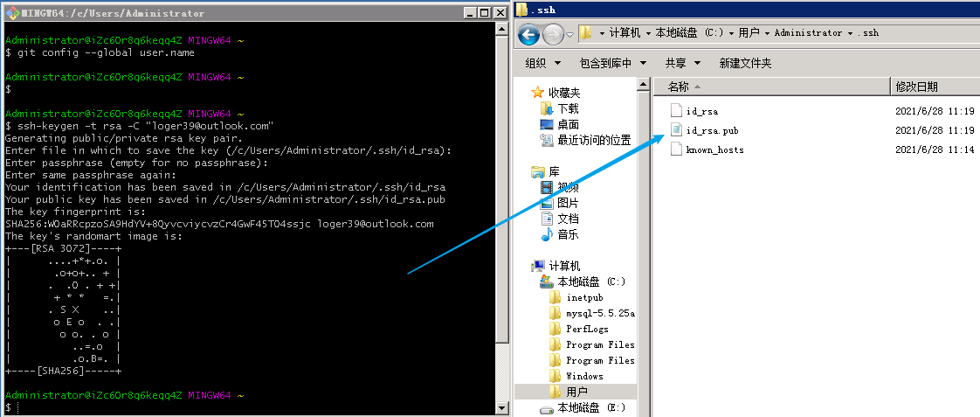980x417 pixels.
Task: Select file name id_rsa.pub
Action: pos(712,130)
